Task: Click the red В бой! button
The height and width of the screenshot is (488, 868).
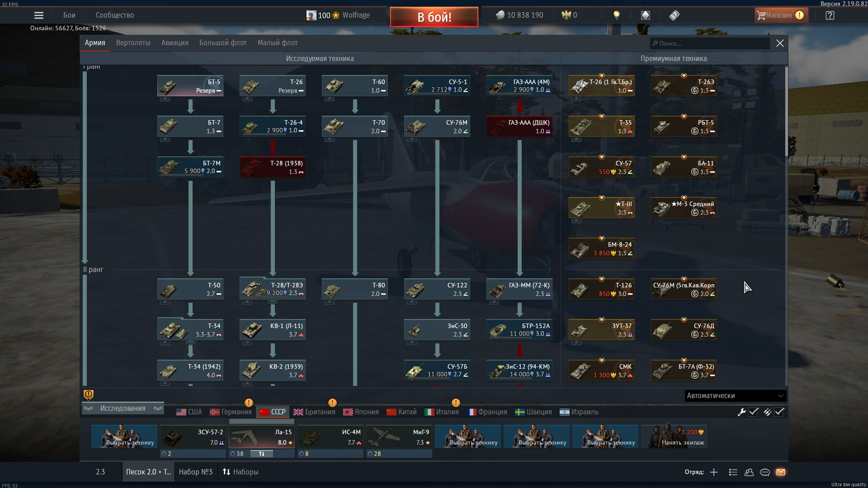Action: (x=434, y=17)
